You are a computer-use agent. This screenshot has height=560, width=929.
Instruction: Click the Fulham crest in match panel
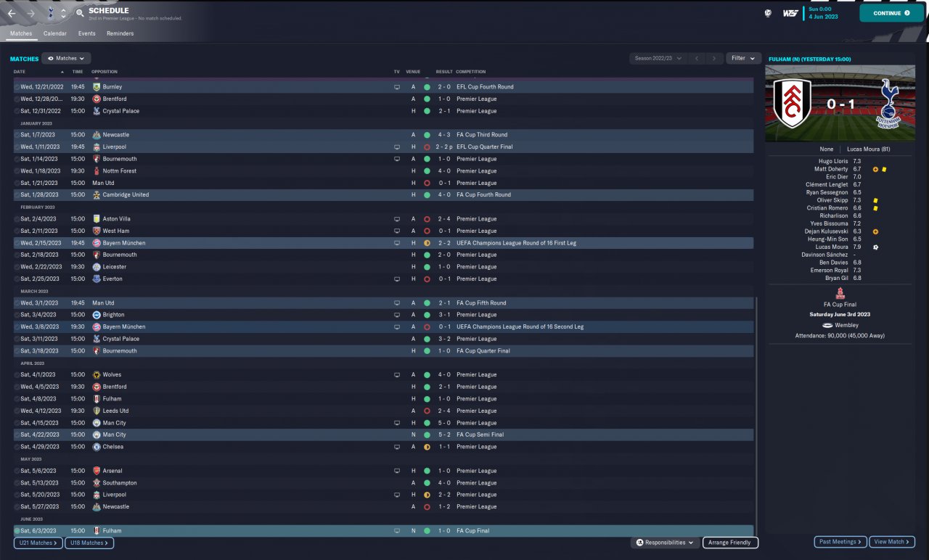[792, 104]
